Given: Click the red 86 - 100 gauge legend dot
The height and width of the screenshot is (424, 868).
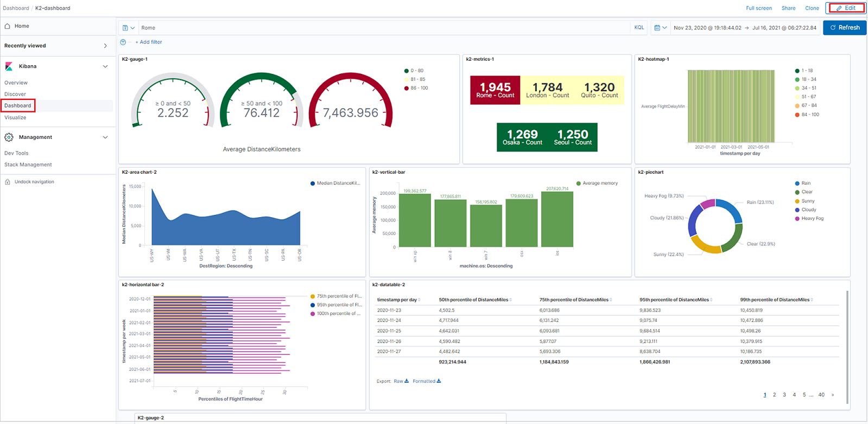Looking at the screenshot, I should (407, 88).
